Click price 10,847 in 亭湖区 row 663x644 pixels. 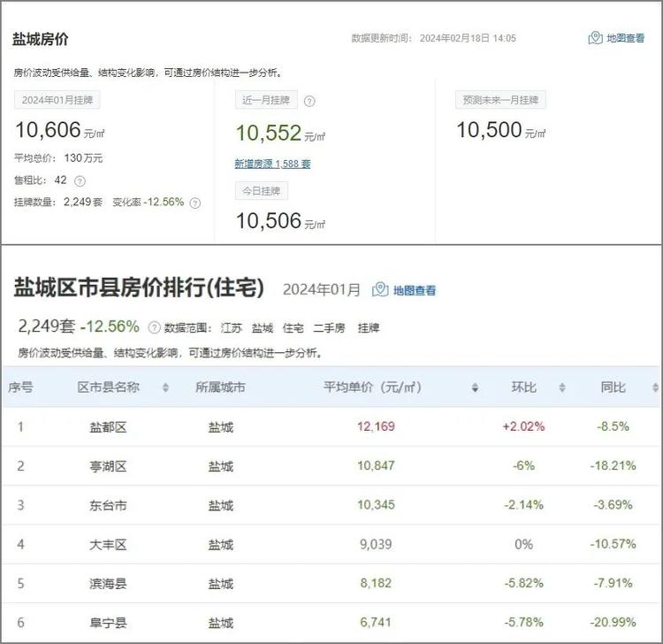pyautogui.click(x=376, y=465)
